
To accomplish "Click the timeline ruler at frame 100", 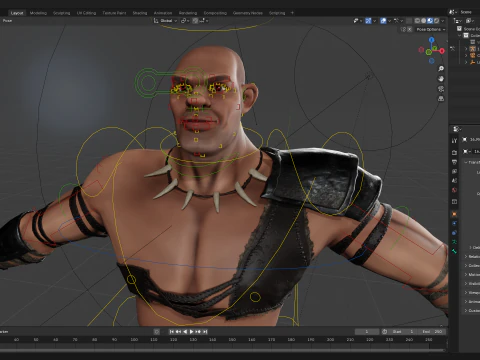I will coord(134,340).
